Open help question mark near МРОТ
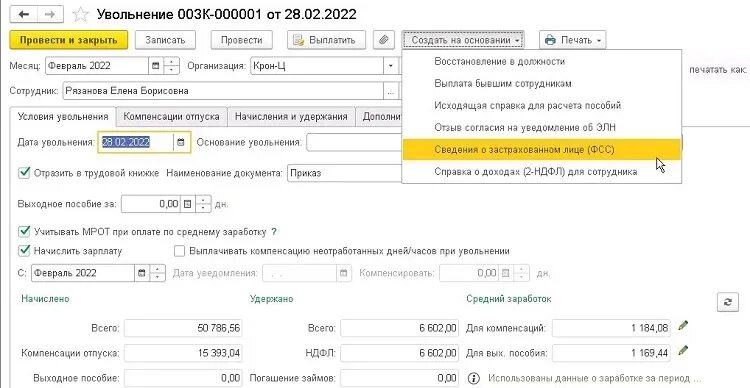The image size is (750, 388). click(x=274, y=232)
